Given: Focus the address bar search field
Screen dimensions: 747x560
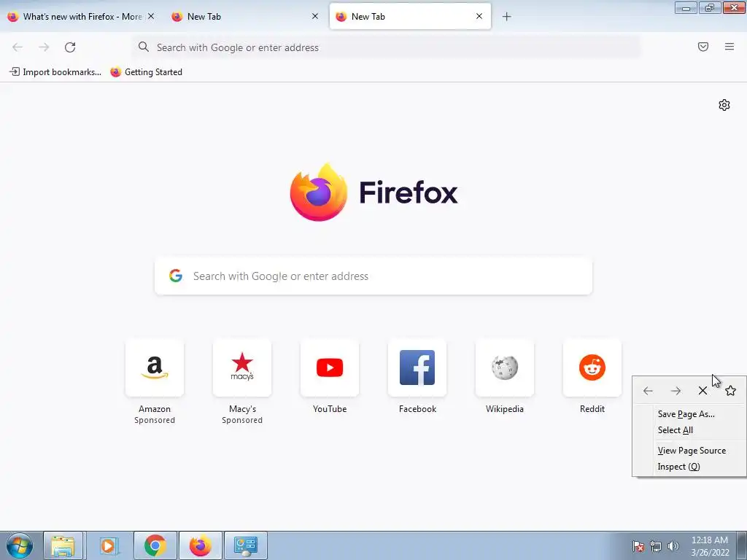Looking at the screenshot, I should pyautogui.click(x=386, y=47).
